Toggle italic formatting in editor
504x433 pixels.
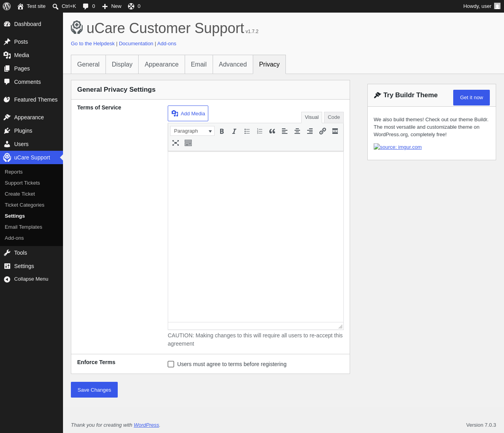click(x=234, y=131)
